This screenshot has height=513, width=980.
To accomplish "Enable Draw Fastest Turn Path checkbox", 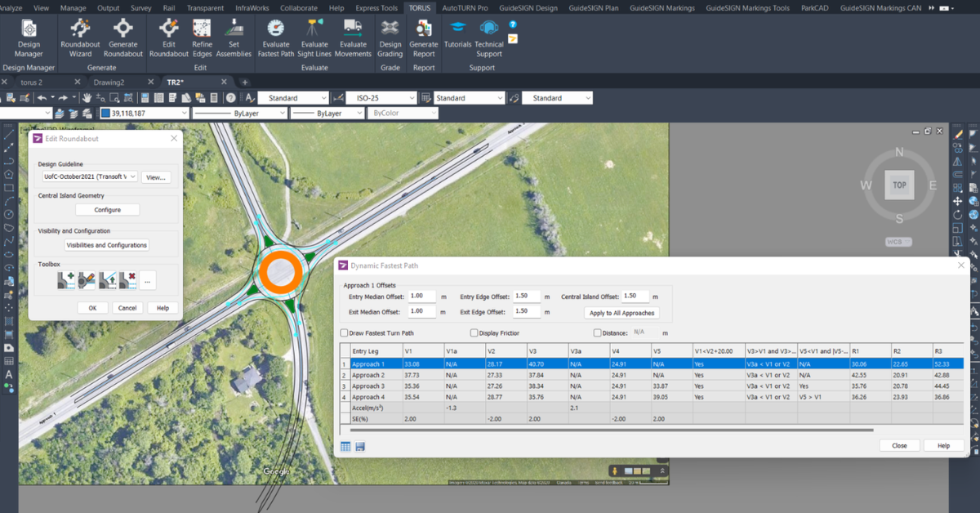I will click(344, 332).
